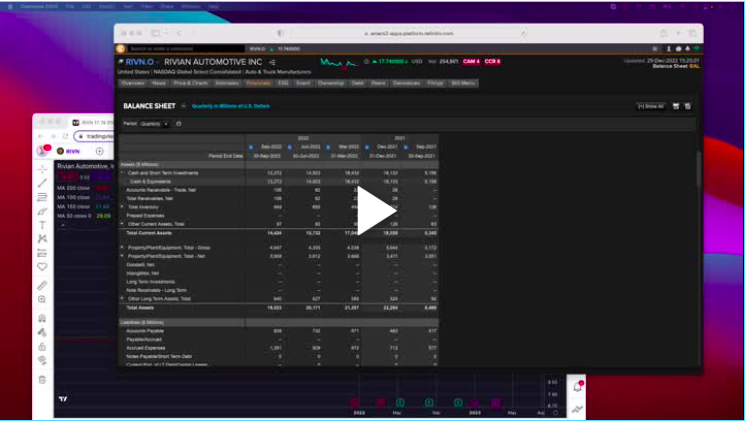Click the RIVN symbol button in TradingView
This screenshot has height=421, width=747.
(69, 151)
